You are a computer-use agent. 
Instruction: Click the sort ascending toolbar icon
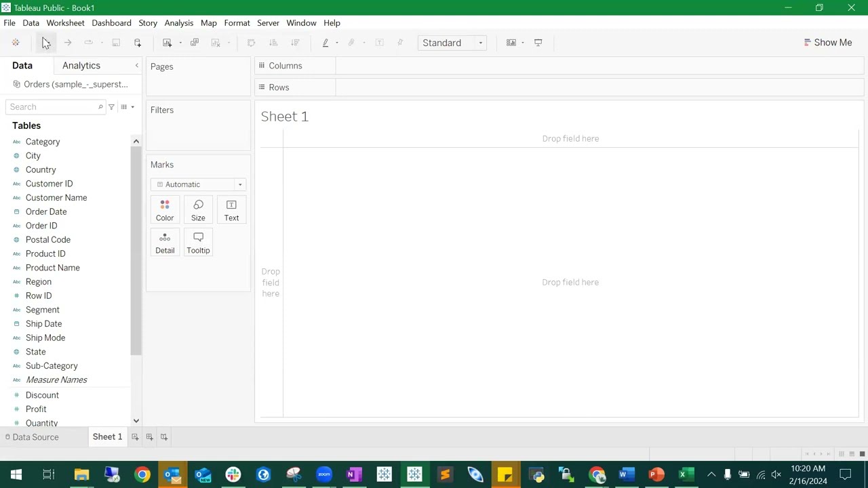[x=273, y=43]
